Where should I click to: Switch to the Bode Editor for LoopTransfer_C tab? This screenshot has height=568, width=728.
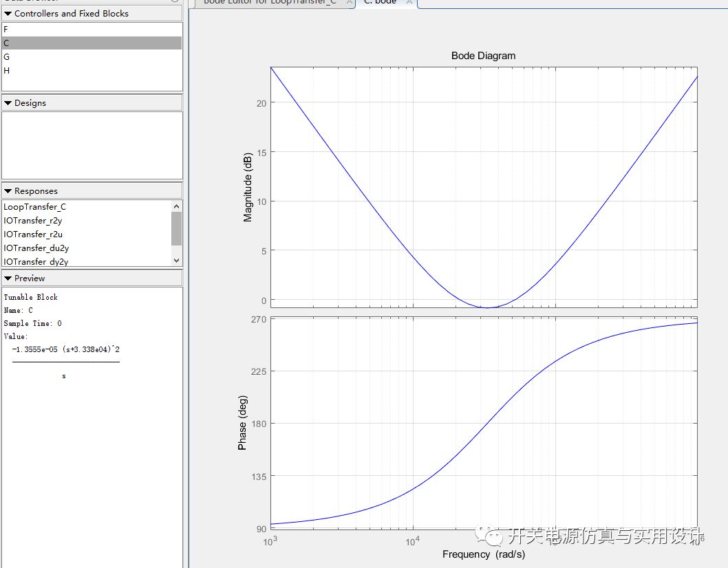(x=274, y=2)
